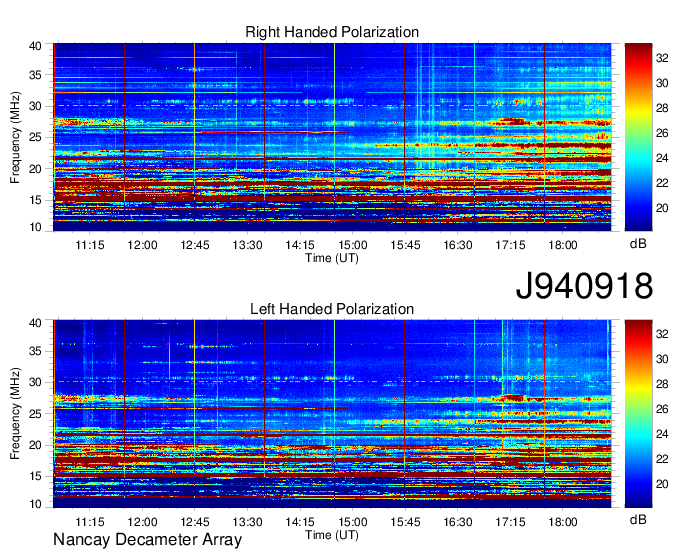
Task: Click the 15:45 tick on right-handed time axis
Action: click(x=405, y=245)
